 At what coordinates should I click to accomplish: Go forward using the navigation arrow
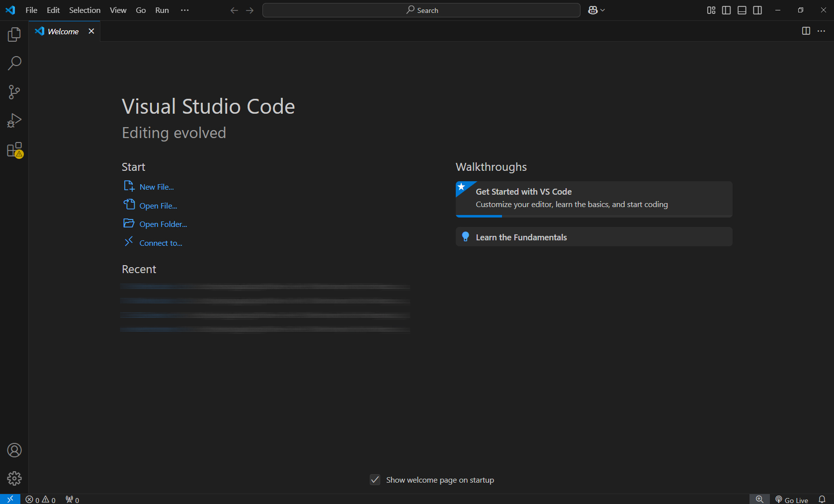point(250,10)
